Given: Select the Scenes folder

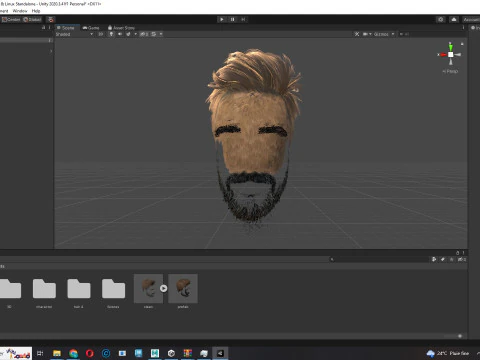Looking at the screenshot, I should (113, 292).
